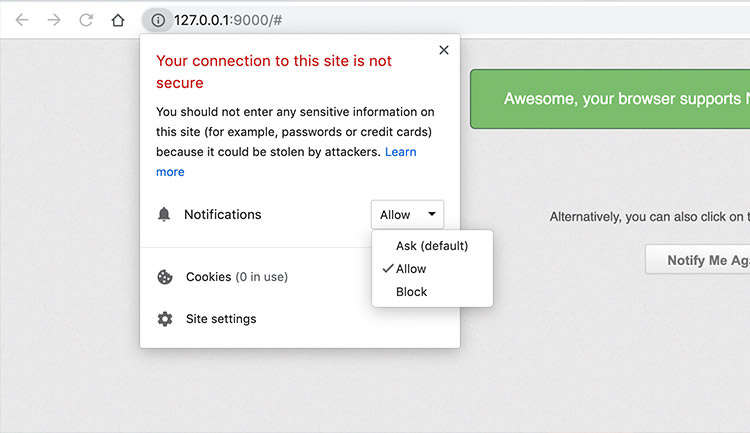Open the home page via house icon
750x433 pixels.
click(x=118, y=20)
